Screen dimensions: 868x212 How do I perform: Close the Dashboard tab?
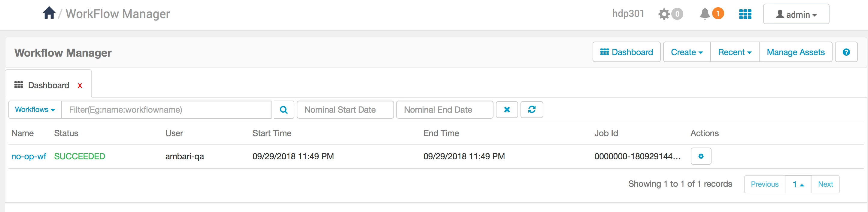[80, 86]
